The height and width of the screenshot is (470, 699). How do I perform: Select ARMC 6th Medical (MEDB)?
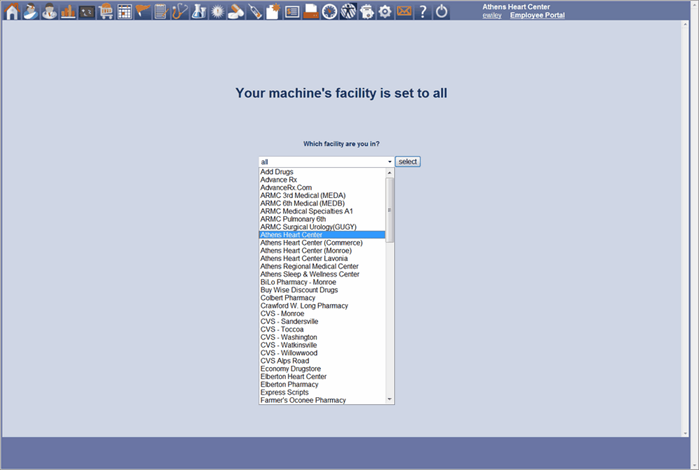[322, 203]
